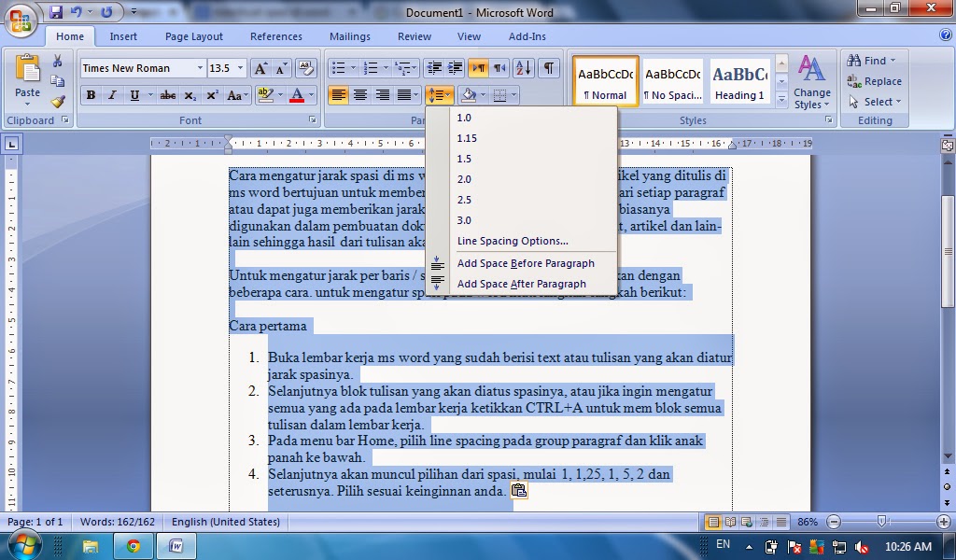Shrink font size with small A icon
The image size is (956, 560).
[x=281, y=68]
